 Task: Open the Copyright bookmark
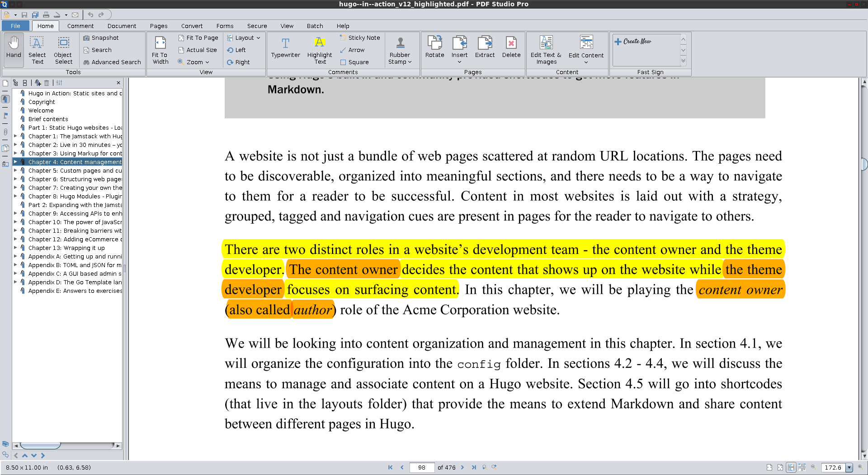42,102
